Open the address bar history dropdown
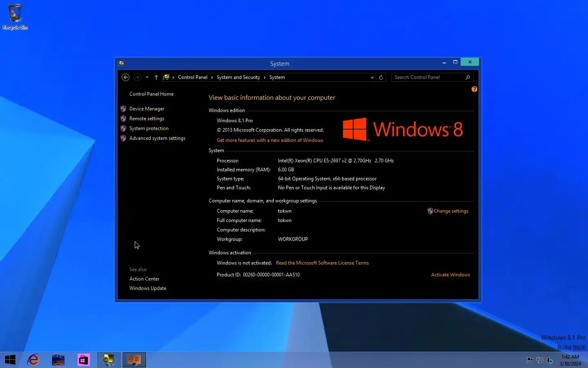588x368 pixels. [372, 77]
